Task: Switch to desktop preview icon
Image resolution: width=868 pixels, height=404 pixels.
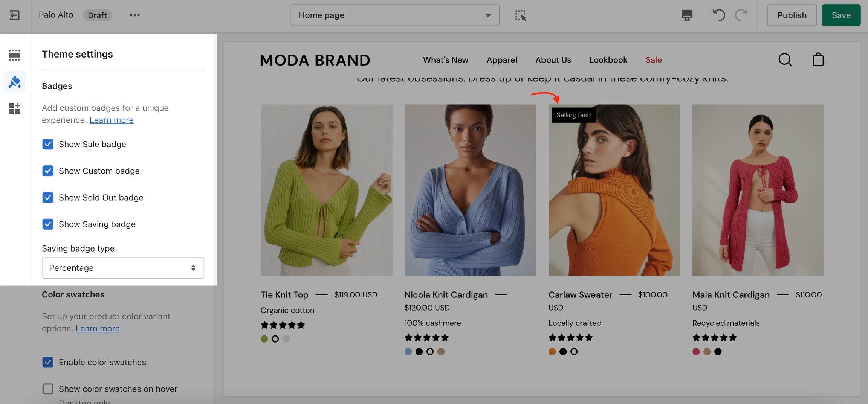Action: (687, 15)
